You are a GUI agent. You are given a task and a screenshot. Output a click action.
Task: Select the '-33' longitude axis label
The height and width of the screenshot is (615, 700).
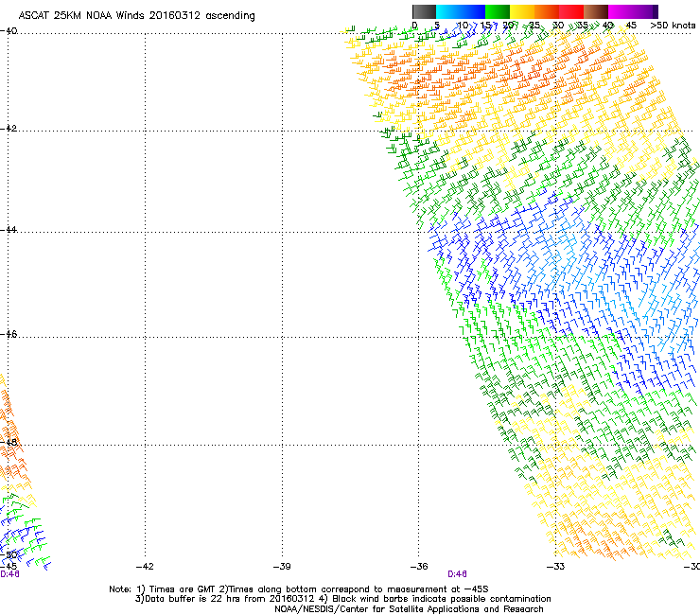coord(556,567)
